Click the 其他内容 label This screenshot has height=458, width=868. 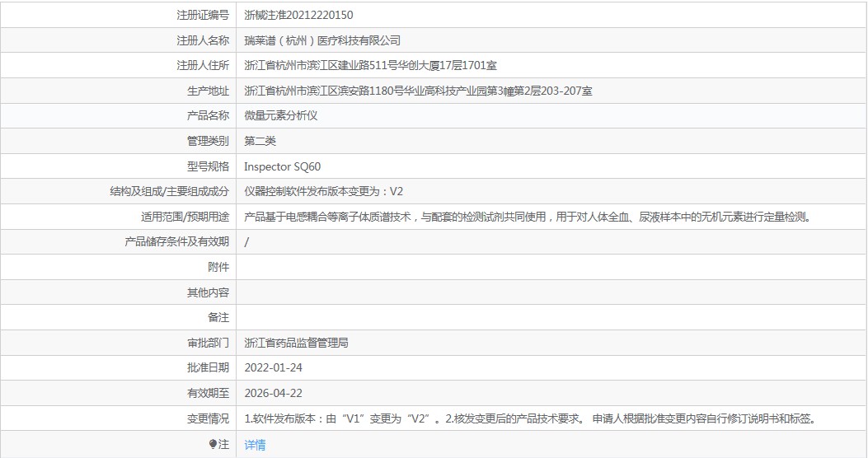tap(208, 292)
